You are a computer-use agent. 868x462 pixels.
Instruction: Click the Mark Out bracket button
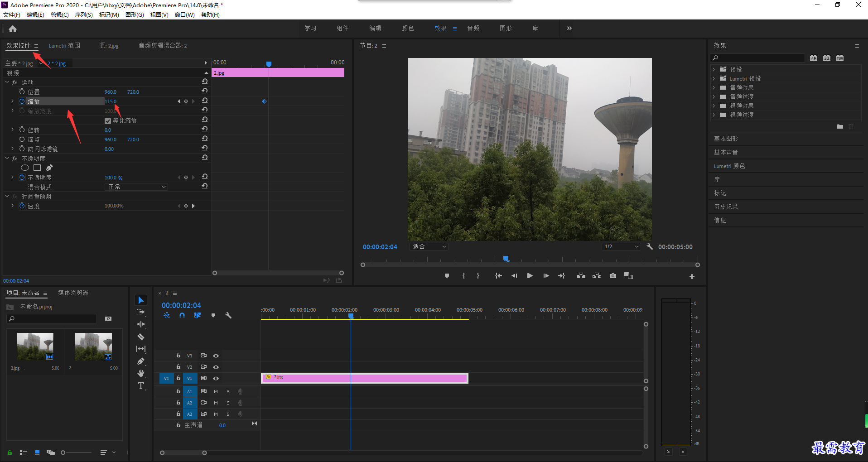click(478, 276)
